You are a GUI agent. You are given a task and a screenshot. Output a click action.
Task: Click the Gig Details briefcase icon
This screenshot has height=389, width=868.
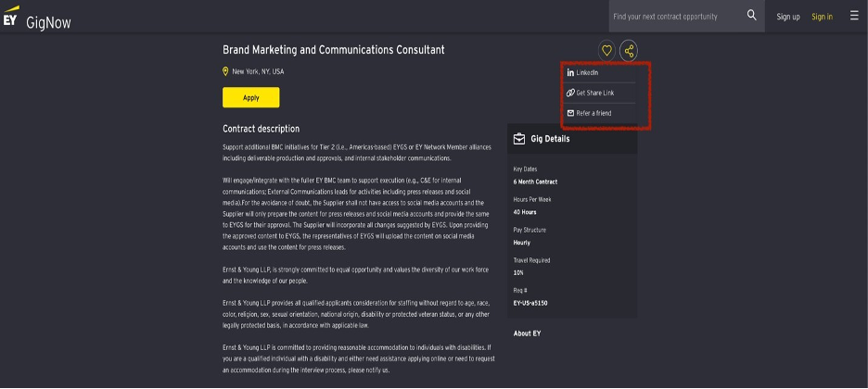click(519, 139)
